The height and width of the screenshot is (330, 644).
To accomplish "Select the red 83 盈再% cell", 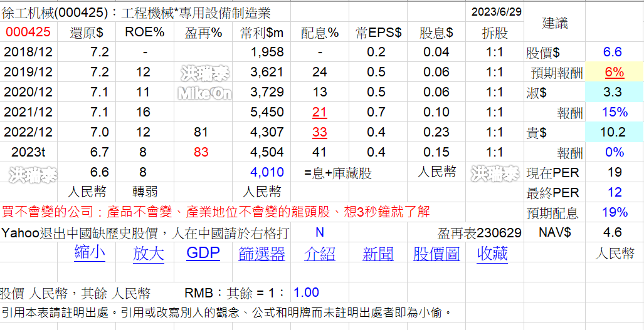I will tap(201, 152).
